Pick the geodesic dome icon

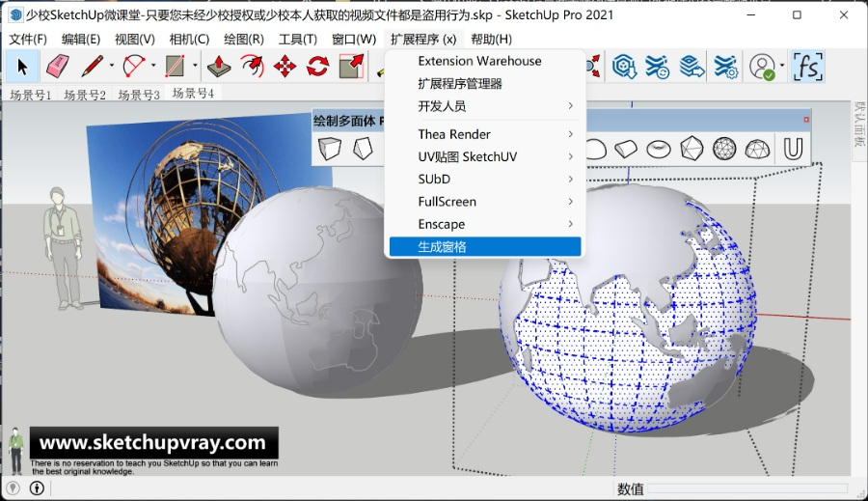pos(757,149)
